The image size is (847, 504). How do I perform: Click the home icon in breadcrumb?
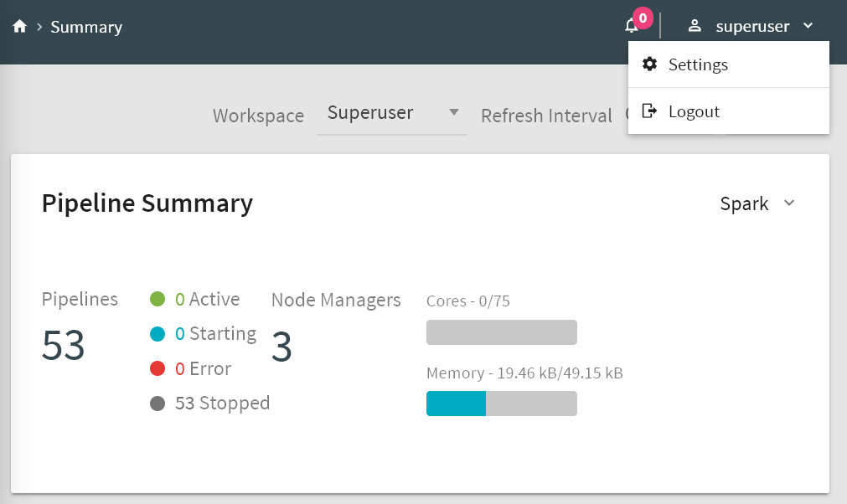pos(20,27)
